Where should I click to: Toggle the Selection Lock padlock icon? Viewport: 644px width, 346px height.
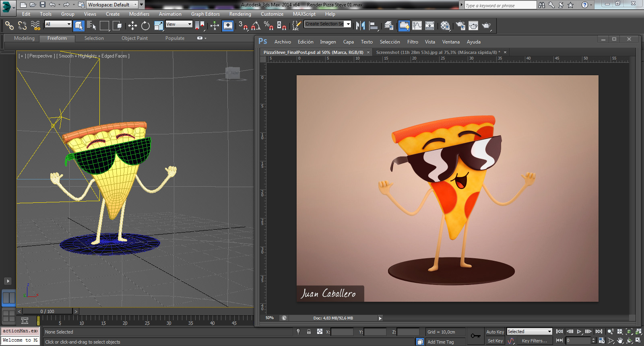[x=309, y=332]
